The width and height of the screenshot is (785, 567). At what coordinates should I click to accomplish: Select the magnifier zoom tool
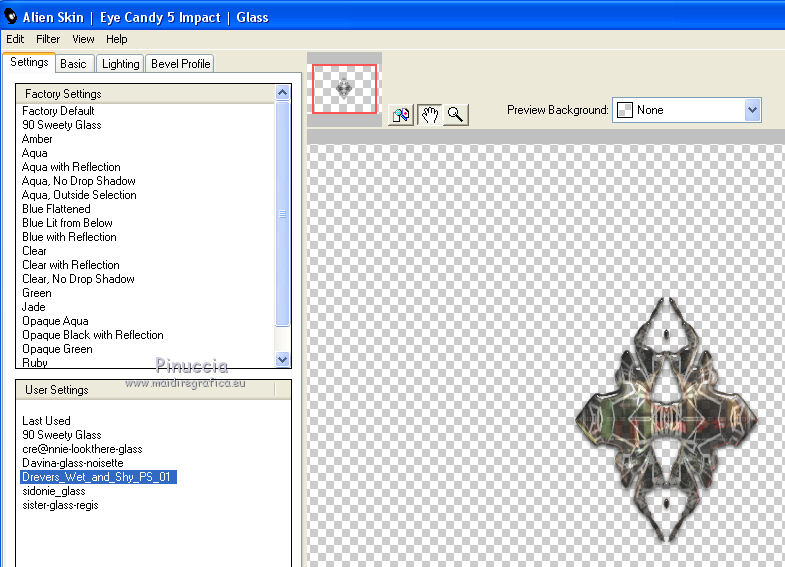[x=456, y=115]
